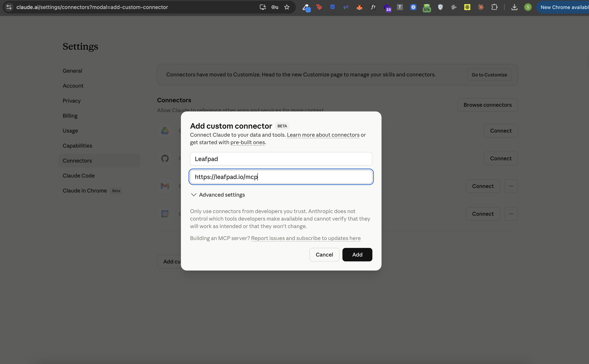Open the orange Claude starburst extension
This screenshot has height=364, width=589.
(481, 7)
